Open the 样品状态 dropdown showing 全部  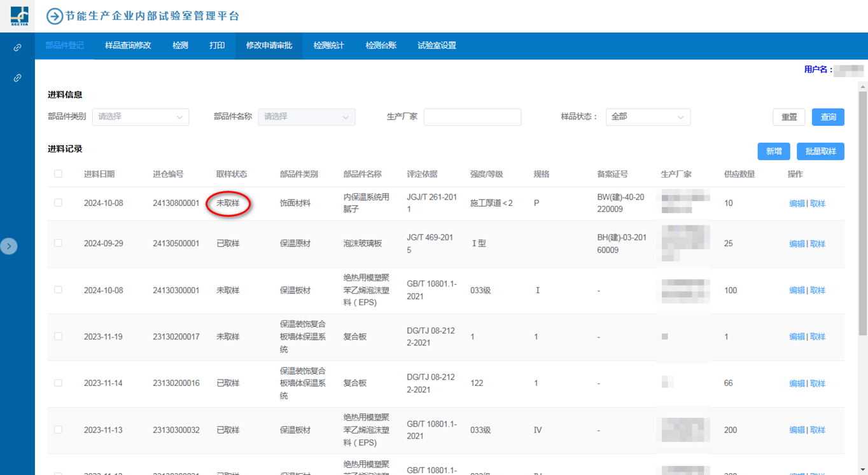pyautogui.click(x=647, y=117)
